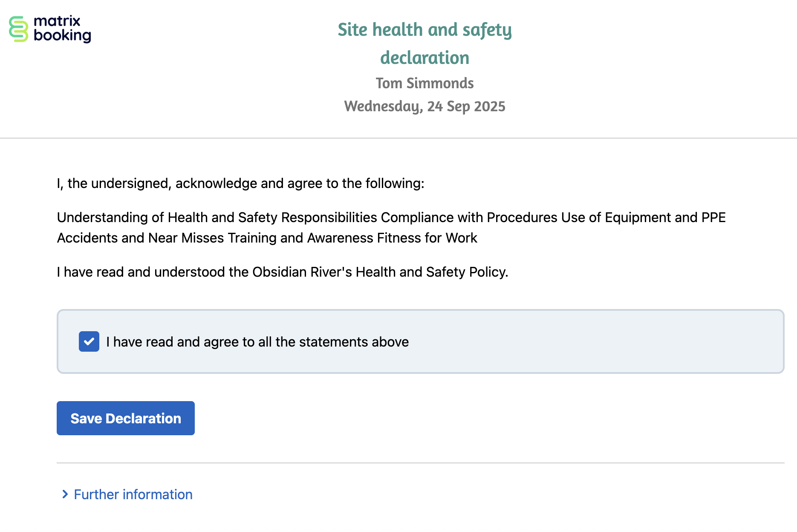Untick the agree to all statements checkbox
This screenshot has width=797, height=532.
click(x=89, y=341)
